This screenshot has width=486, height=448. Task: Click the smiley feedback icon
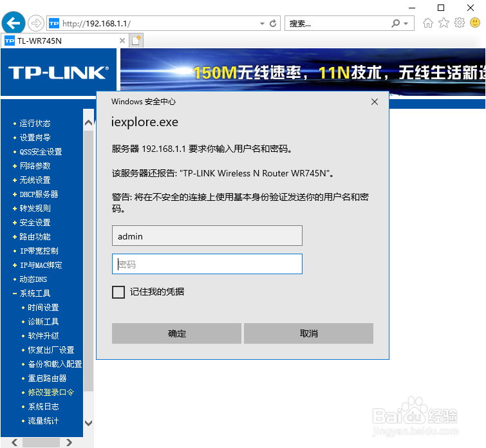[x=475, y=23]
